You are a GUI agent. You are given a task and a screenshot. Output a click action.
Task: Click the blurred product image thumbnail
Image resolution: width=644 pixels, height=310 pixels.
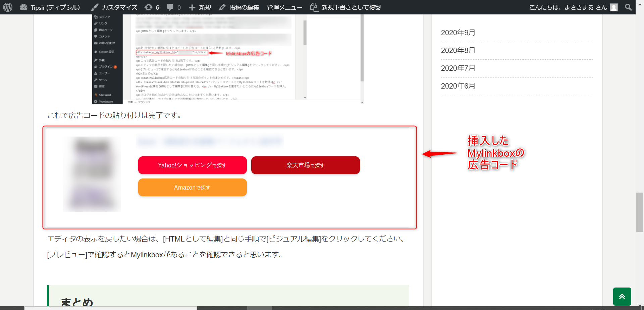(92, 174)
